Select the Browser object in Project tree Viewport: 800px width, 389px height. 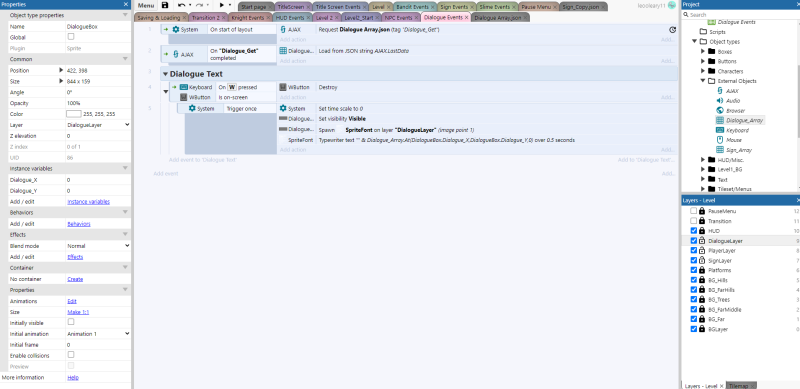pyautogui.click(x=735, y=110)
